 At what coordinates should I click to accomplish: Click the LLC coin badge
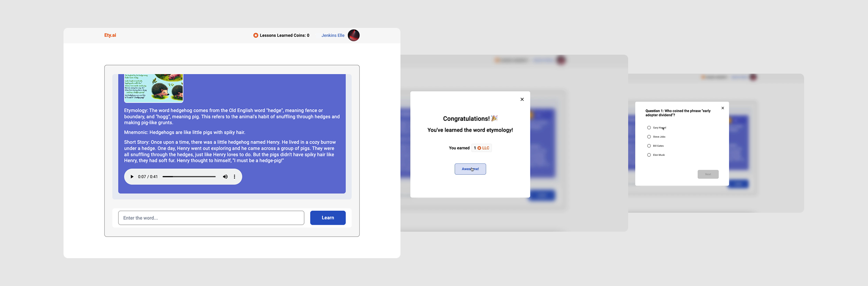pyautogui.click(x=481, y=148)
